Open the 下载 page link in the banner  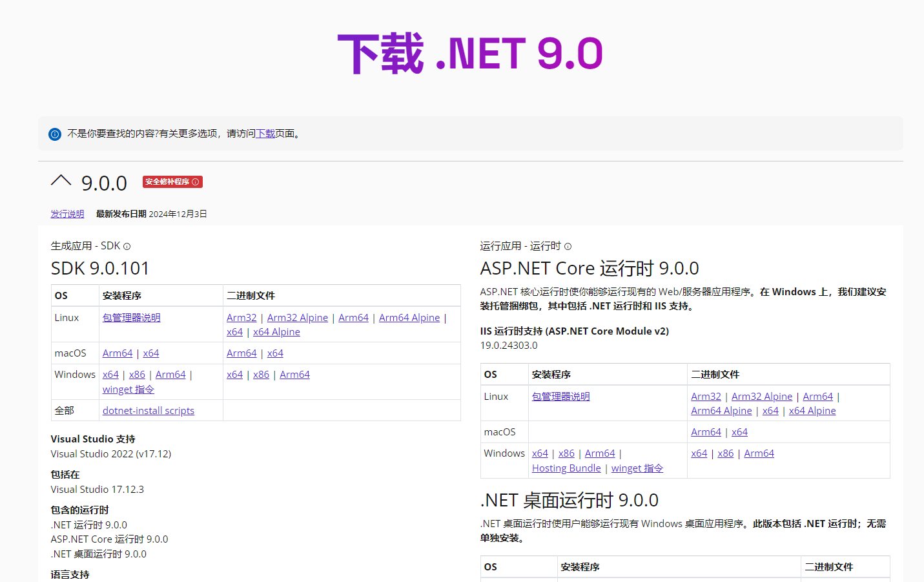click(x=265, y=134)
